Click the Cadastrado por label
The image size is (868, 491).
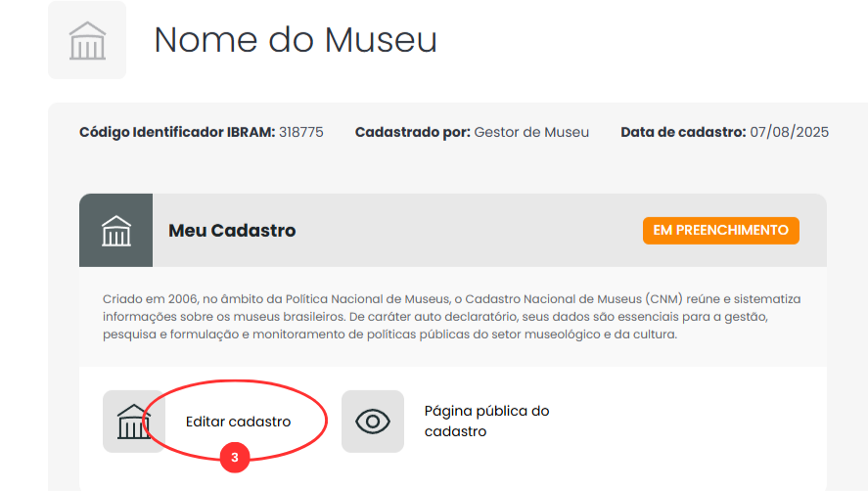click(412, 132)
